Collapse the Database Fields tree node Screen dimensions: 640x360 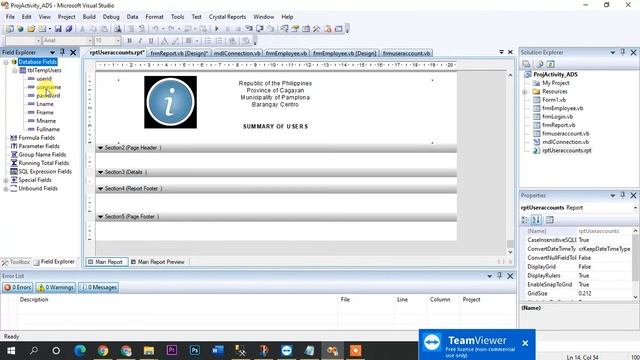6,62
